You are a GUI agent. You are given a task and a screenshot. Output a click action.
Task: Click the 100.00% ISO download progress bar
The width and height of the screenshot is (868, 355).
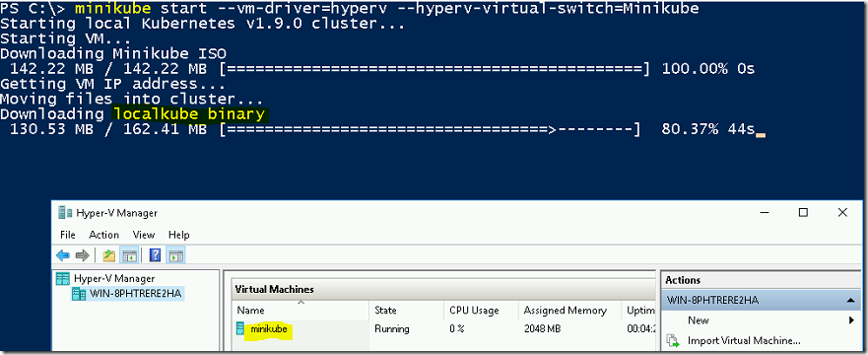[434, 69]
